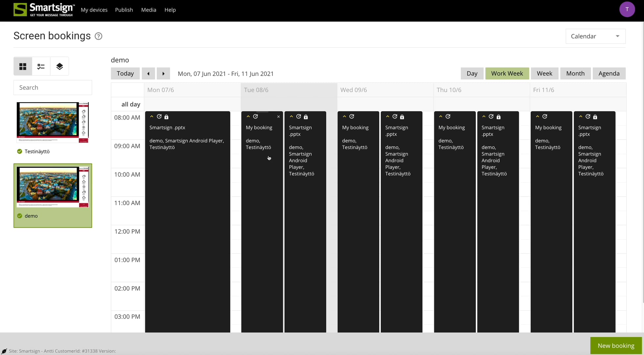Viewport: 644px width, 355px height.
Task: Click the Screen bookings help question icon
Action: pyautogui.click(x=98, y=36)
